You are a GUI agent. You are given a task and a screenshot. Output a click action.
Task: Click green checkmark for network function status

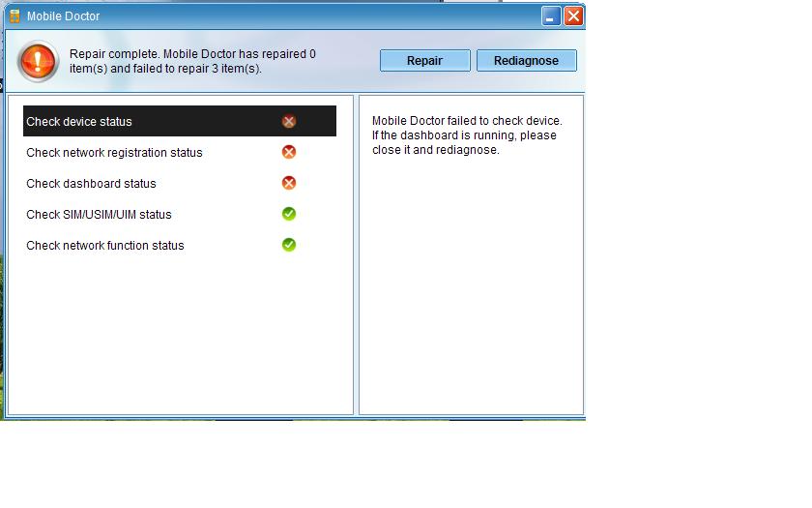click(x=289, y=245)
